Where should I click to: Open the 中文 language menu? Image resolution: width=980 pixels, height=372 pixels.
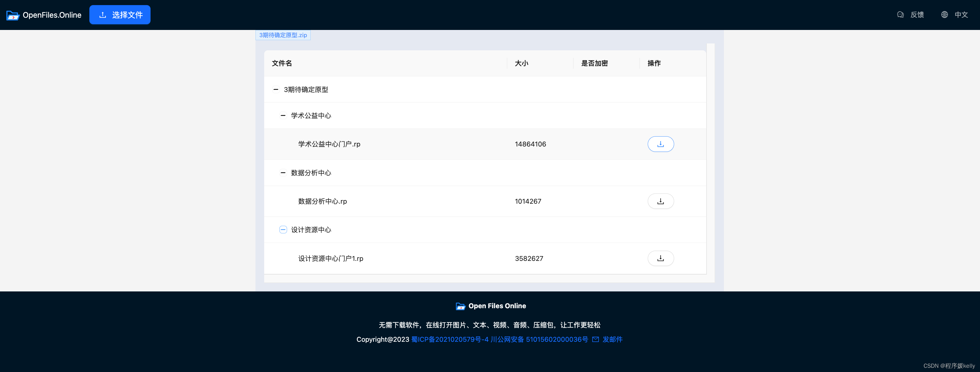(x=961, y=15)
